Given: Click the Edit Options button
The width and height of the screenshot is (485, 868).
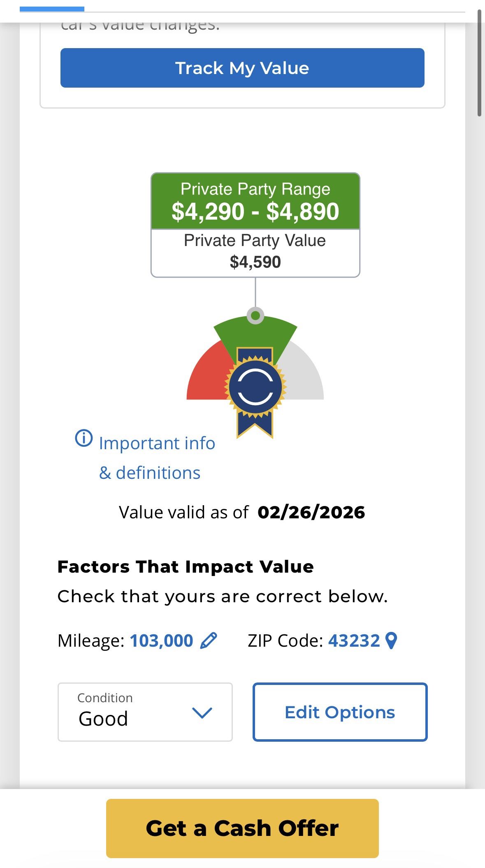Looking at the screenshot, I should pyautogui.click(x=340, y=712).
